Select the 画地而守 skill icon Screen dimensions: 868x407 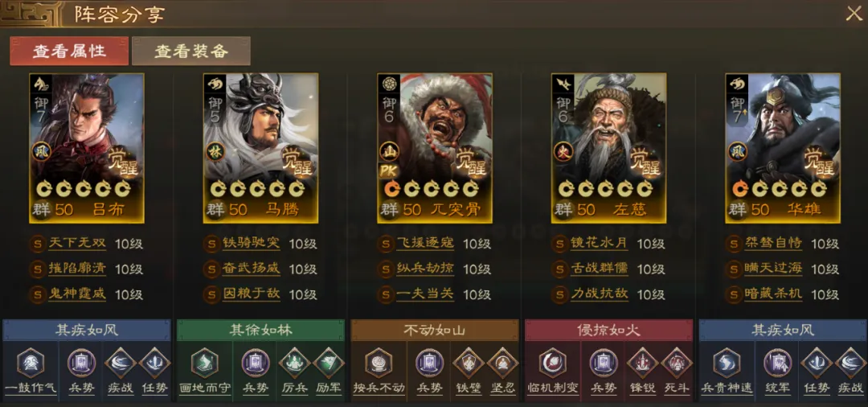click(x=205, y=364)
